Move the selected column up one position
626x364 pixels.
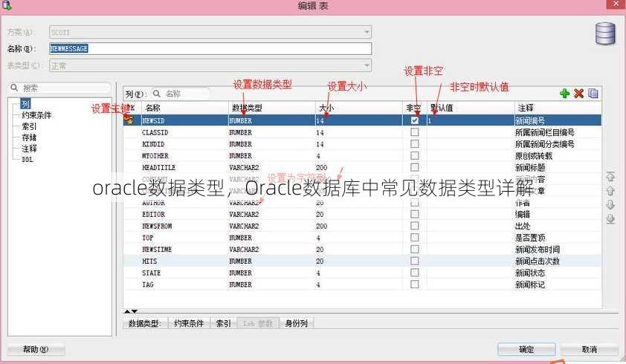pyautogui.click(x=610, y=191)
